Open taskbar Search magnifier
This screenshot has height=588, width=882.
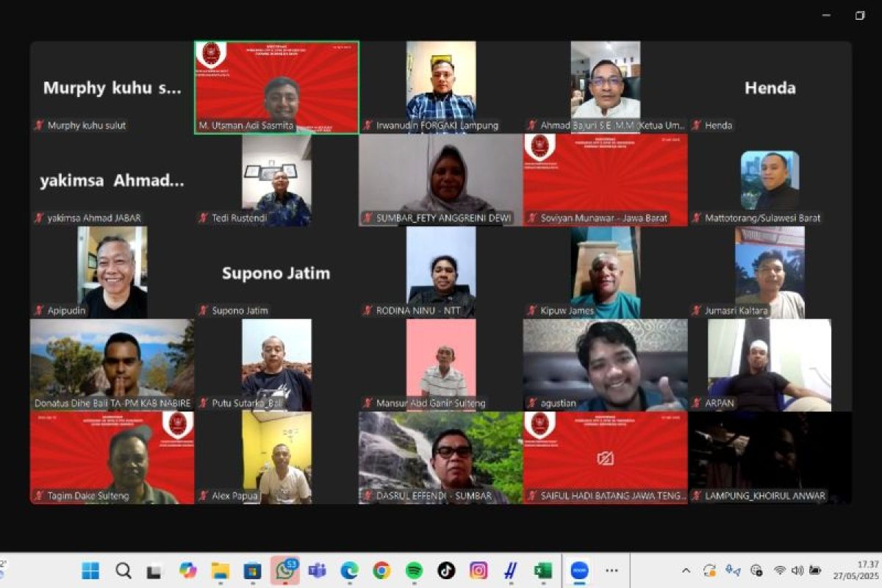[x=123, y=570]
